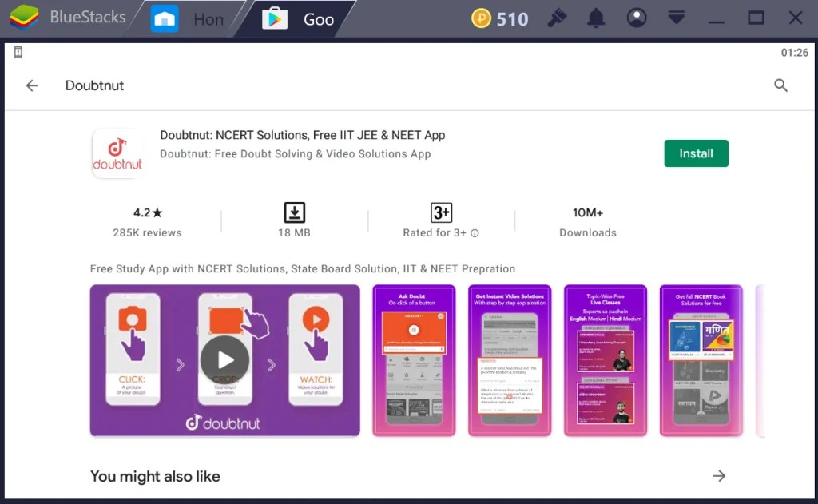Open the notifications bell
Image resolution: width=818 pixels, height=504 pixels.
596,18
